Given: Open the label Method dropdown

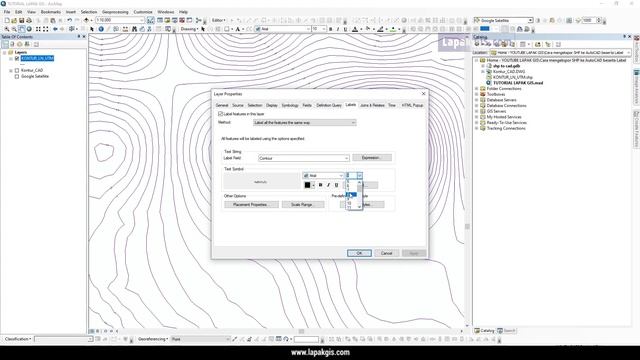Looking at the screenshot, I should pyautogui.click(x=304, y=122).
